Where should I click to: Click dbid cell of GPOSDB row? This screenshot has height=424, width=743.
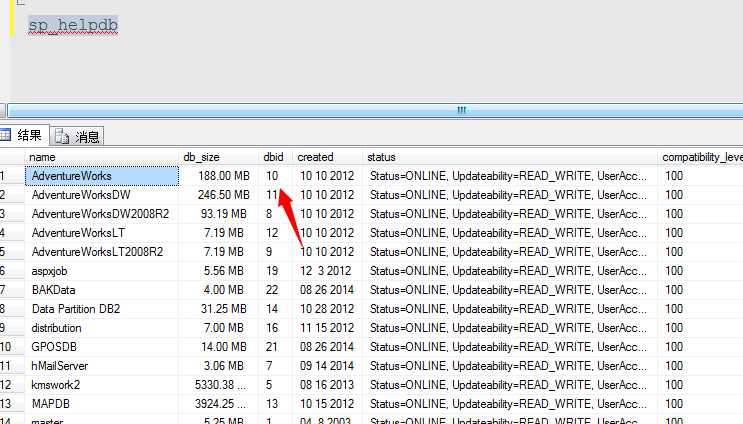[275, 347]
